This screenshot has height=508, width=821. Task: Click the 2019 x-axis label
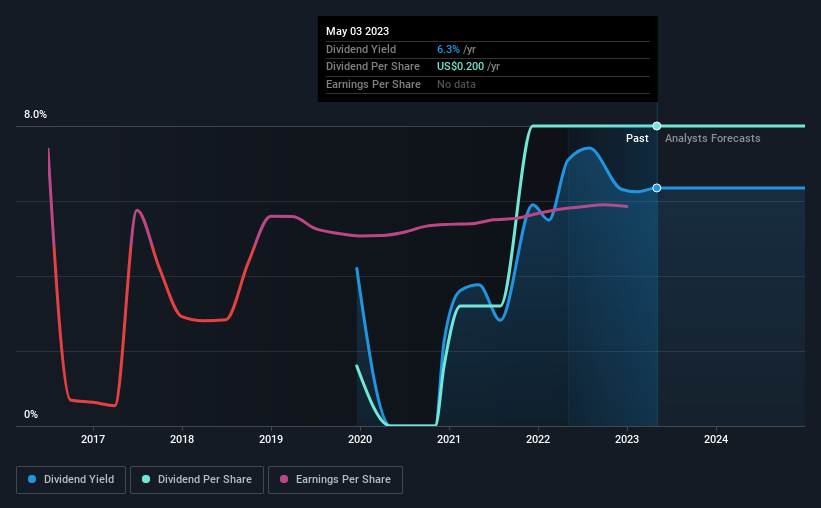(271, 439)
